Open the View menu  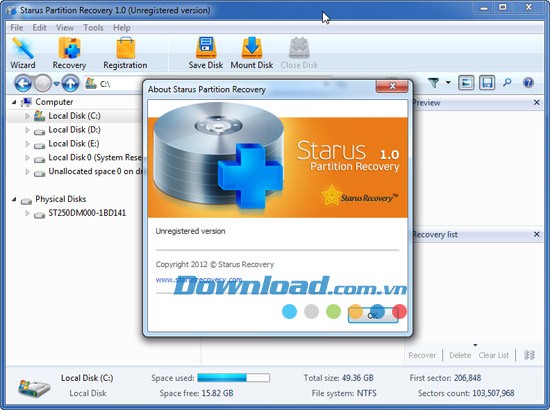click(65, 28)
